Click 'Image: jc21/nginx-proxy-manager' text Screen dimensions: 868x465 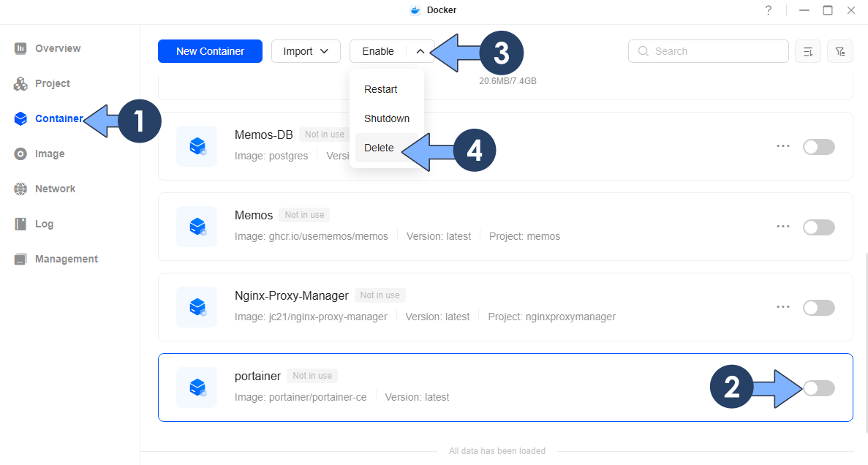(311, 317)
